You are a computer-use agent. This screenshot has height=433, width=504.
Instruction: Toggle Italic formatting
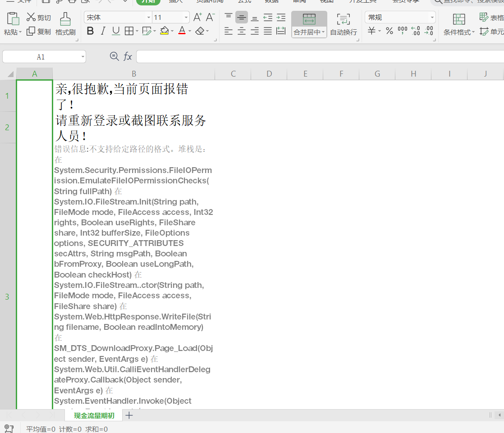tap(103, 31)
